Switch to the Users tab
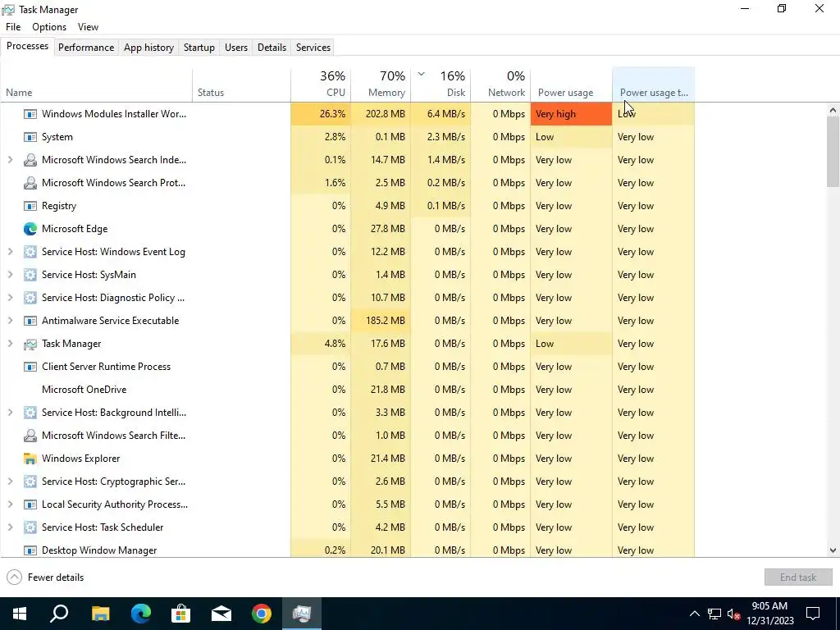Screen dimensions: 840x630 236,48
